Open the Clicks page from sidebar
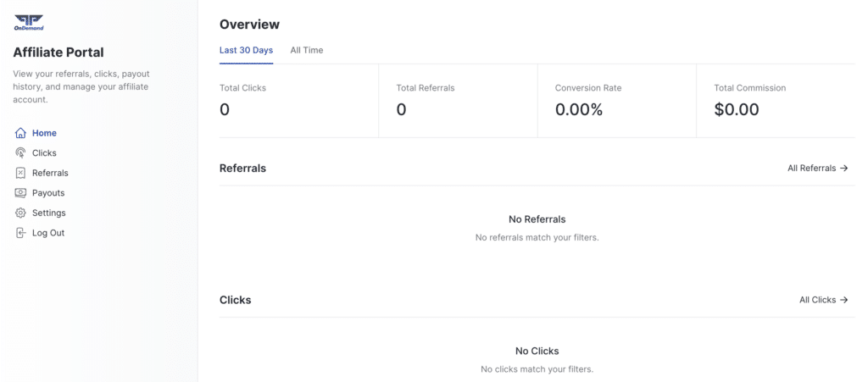This screenshot has width=868, height=382. point(44,153)
